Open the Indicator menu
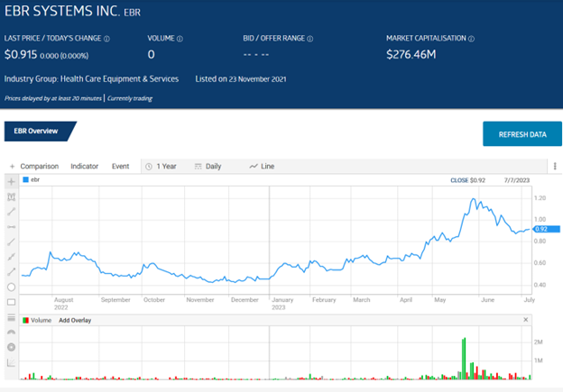 (85, 167)
